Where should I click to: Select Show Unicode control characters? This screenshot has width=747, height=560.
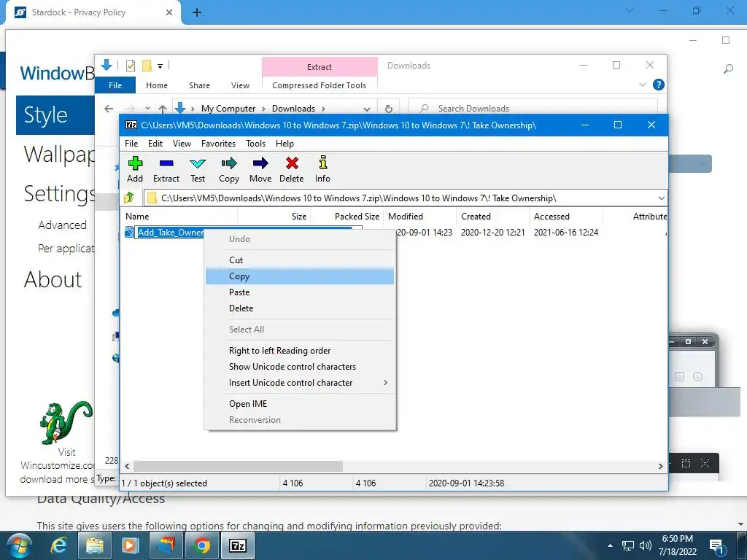pos(300,367)
